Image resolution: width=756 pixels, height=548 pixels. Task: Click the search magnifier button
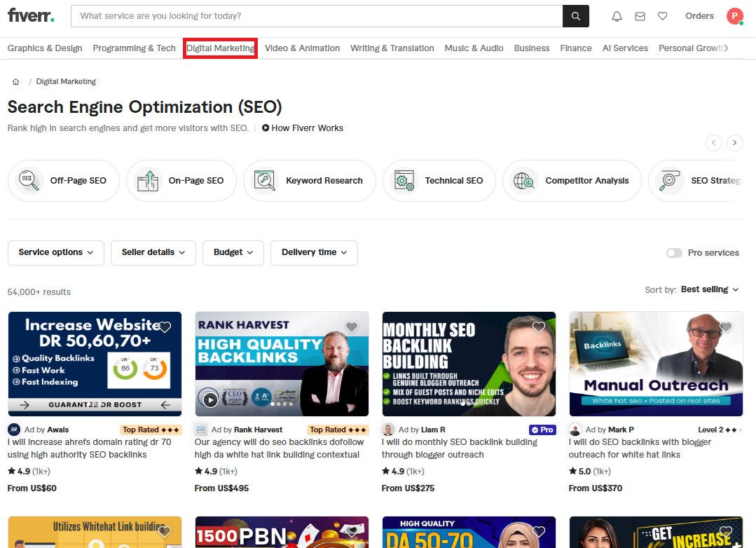pos(575,16)
